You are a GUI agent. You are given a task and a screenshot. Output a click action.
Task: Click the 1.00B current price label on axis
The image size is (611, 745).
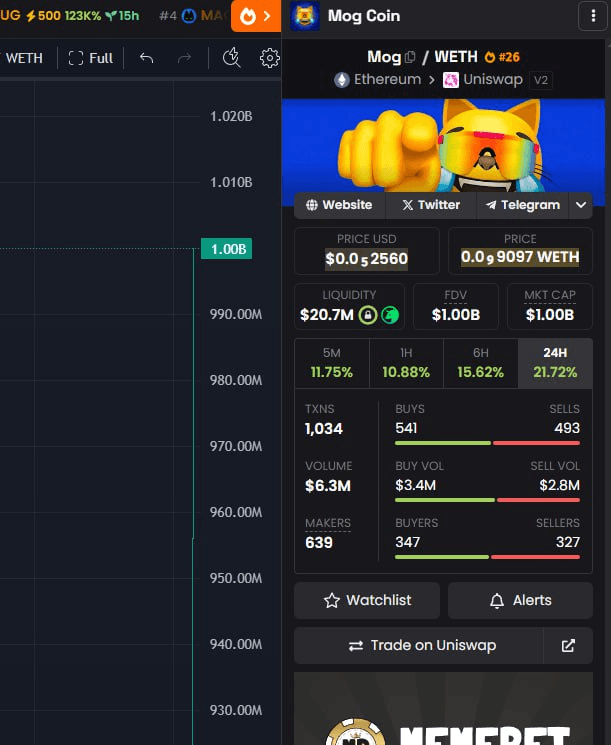click(227, 249)
